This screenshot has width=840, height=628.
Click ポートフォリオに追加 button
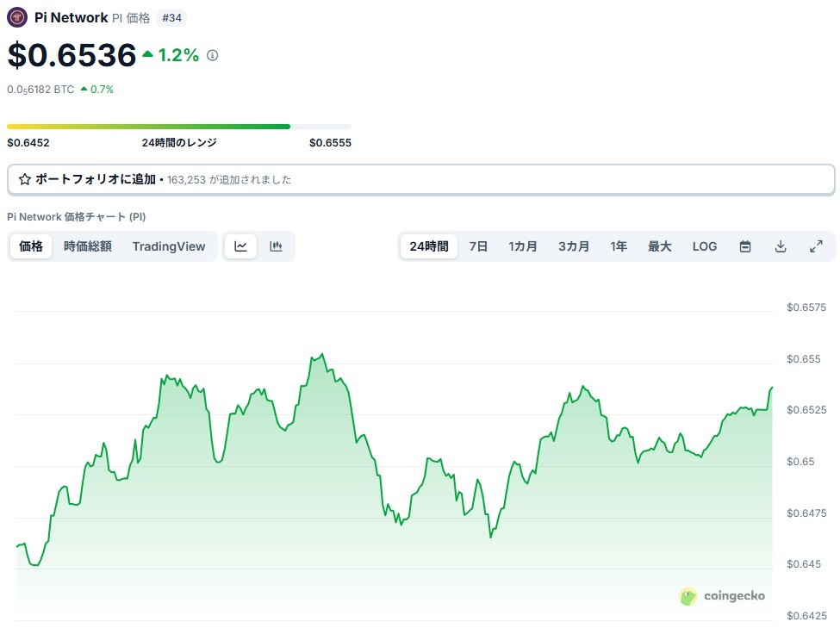click(420, 180)
